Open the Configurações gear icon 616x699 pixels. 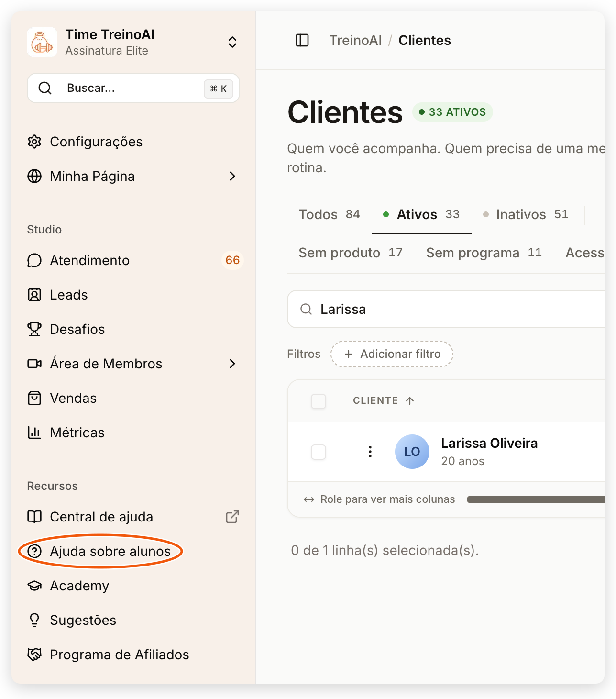[x=34, y=142]
